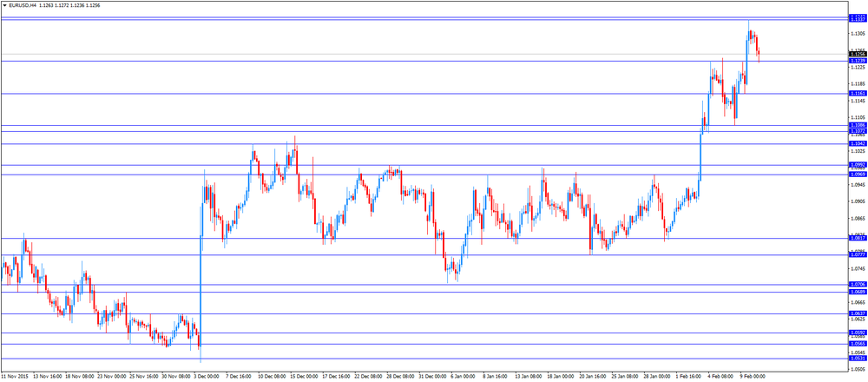Click the arrow beside EURUSD,H4 title
Screen dimensions: 868x382
pos(5,5)
